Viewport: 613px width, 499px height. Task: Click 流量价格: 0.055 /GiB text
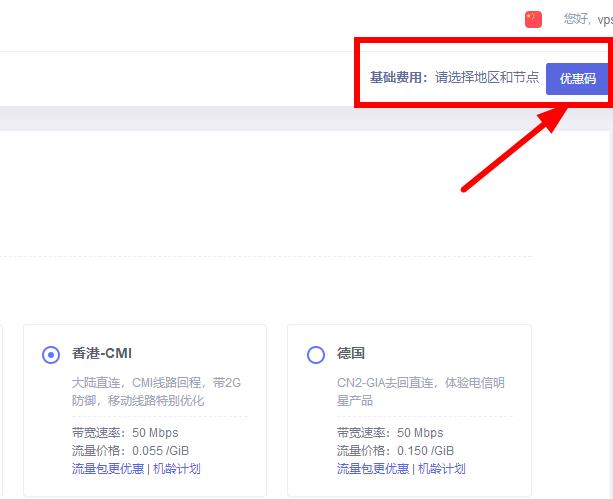pos(130,451)
